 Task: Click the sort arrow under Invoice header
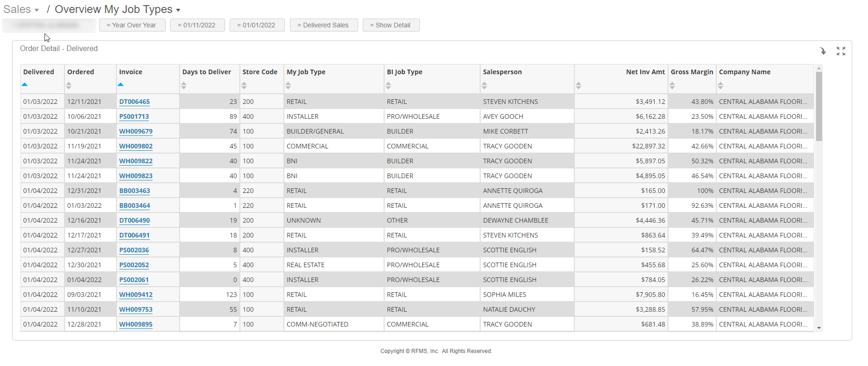pyautogui.click(x=121, y=84)
